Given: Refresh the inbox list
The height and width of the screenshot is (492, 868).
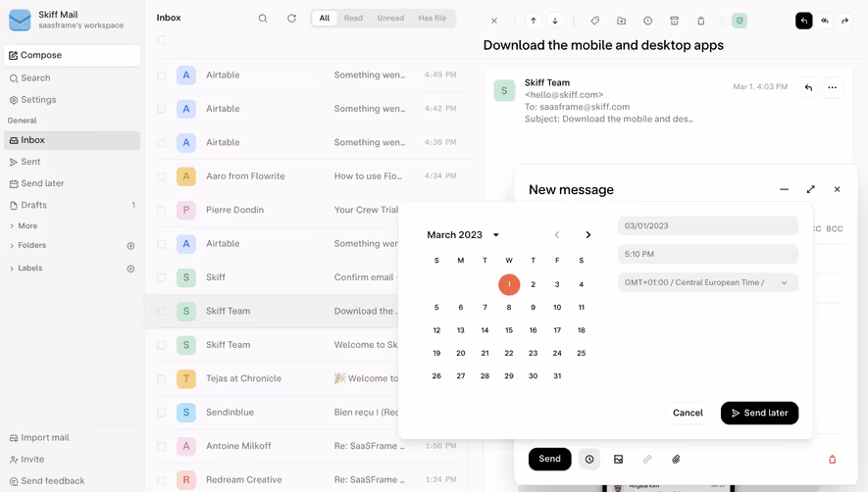Looking at the screenshot, I should click(x=291, y=19).
